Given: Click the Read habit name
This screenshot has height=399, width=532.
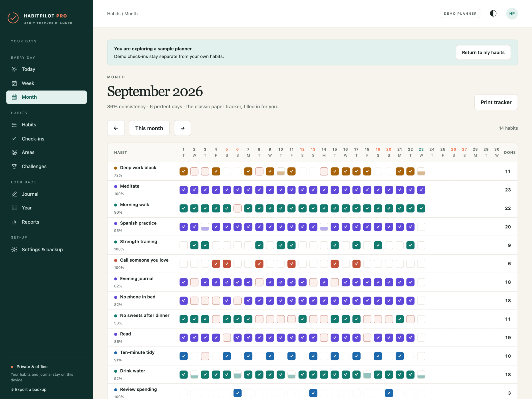Looking at the screenshot, I should point(125,334).
